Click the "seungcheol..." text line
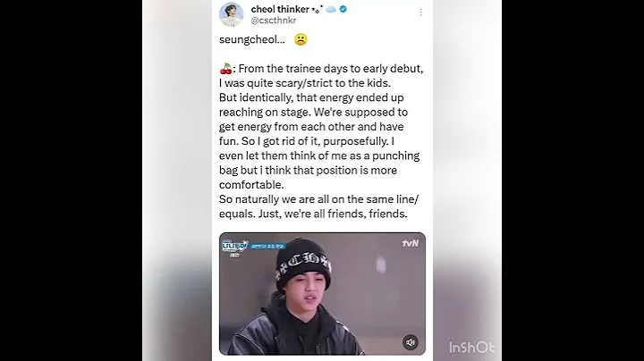 tap(251, 40)
